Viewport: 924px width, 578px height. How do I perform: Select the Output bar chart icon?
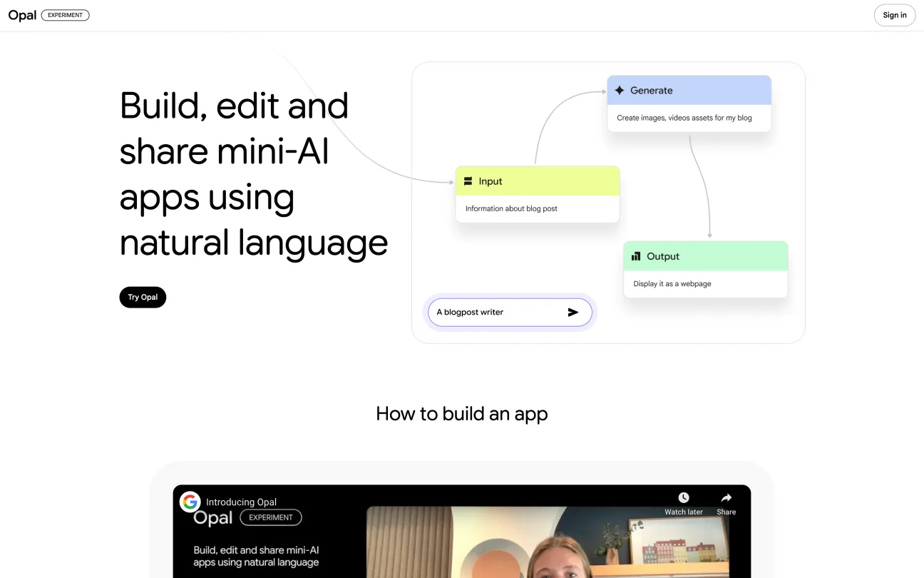coord(636,256)
